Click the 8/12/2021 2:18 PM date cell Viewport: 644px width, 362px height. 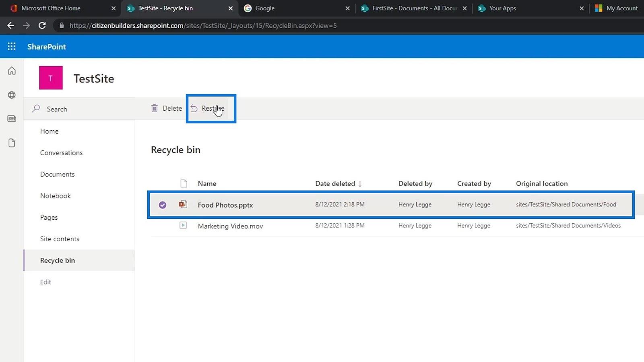340,204
